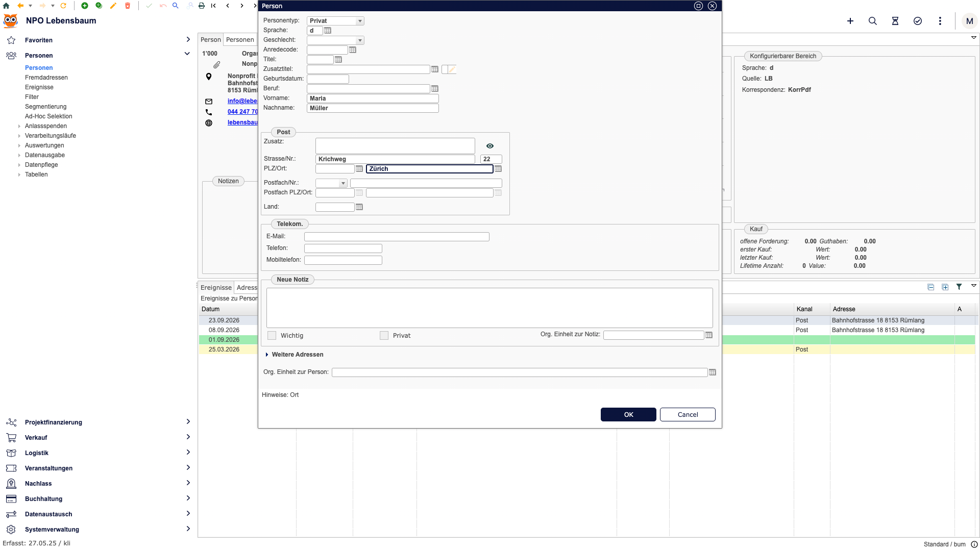Open Segmentierung in the sidebar
Screen dimensions: 980x551
point(46,107)
